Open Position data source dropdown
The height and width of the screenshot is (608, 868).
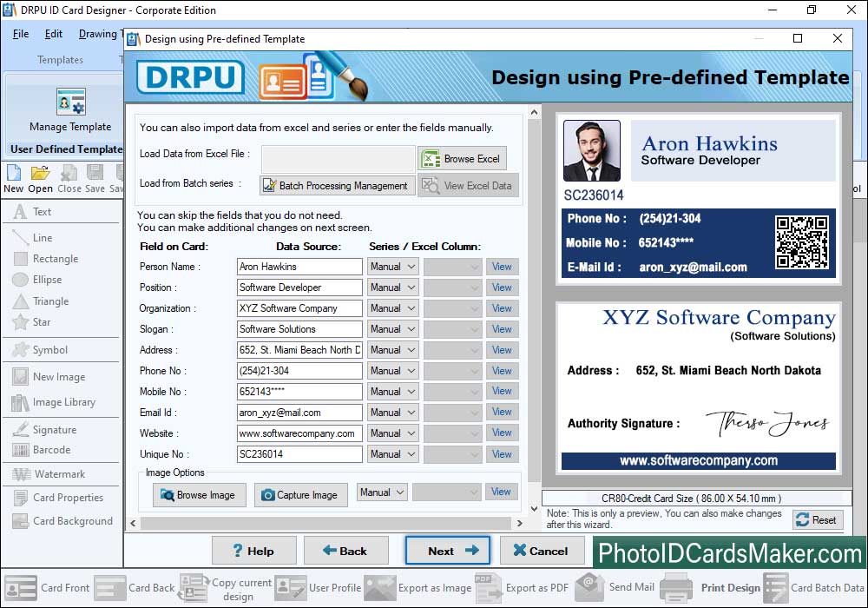tap(392, 287)
